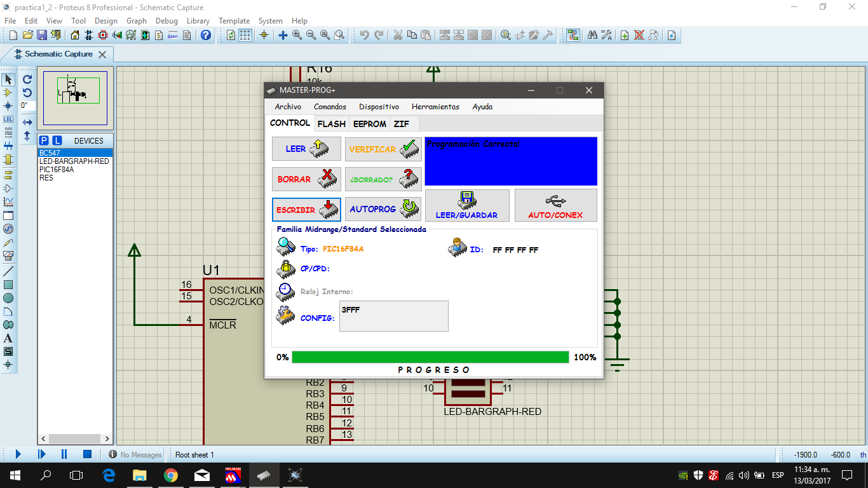Switch to the EEPROM tab

point(369,124)
